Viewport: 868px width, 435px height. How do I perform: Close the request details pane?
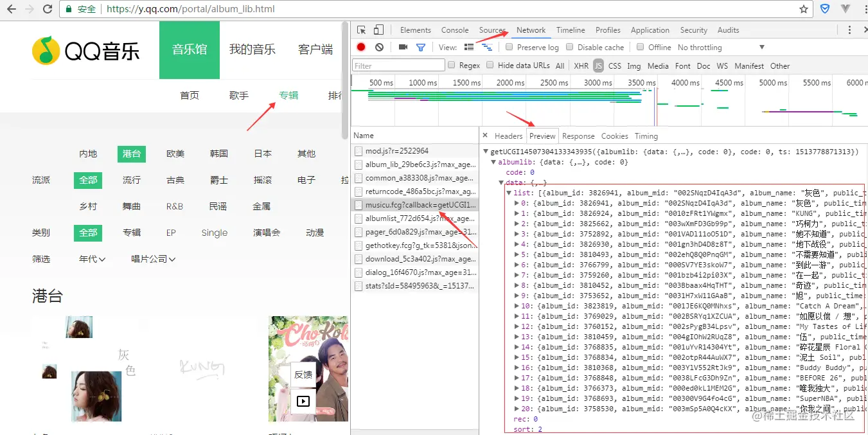pos(486,136)
